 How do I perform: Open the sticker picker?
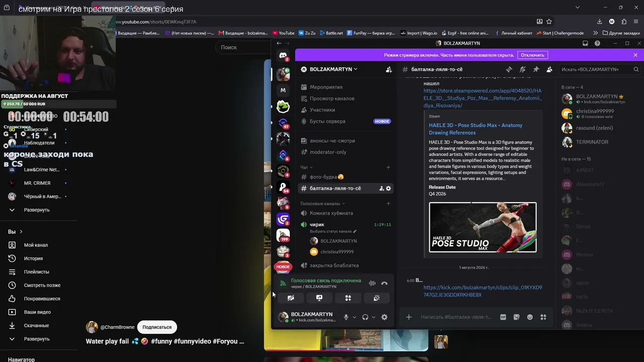pyautogui.click(x=516, y=317)
